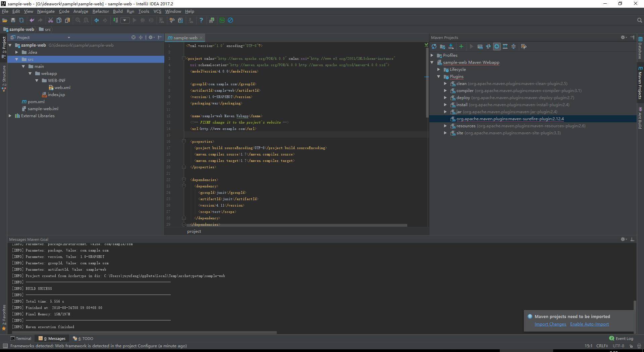Toggle read-only lock in status bar
Image resolution: width=644 pixels, height=352 pixels.
point(631,346)
